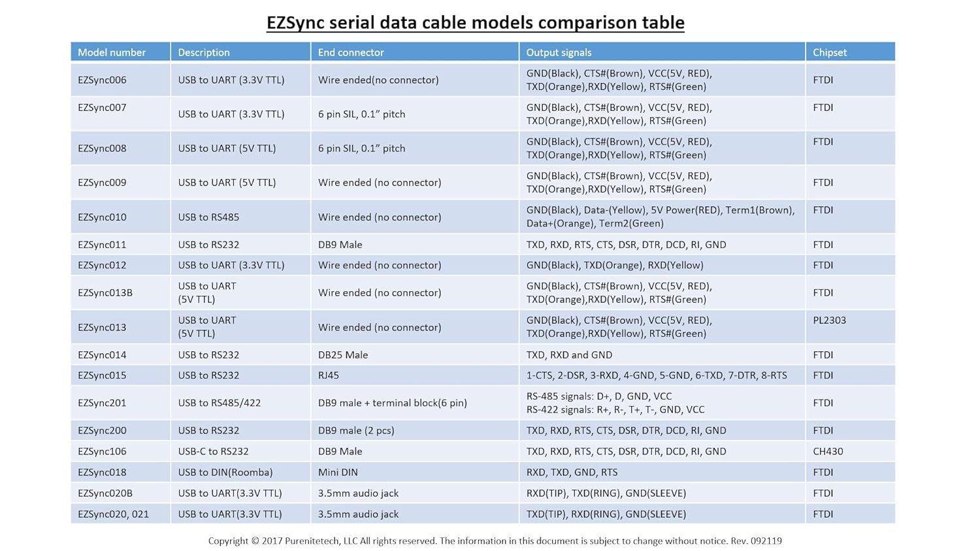Select the DB9 male (2 pcs) cell
The image size is (980, 551).
pos(356,430)
